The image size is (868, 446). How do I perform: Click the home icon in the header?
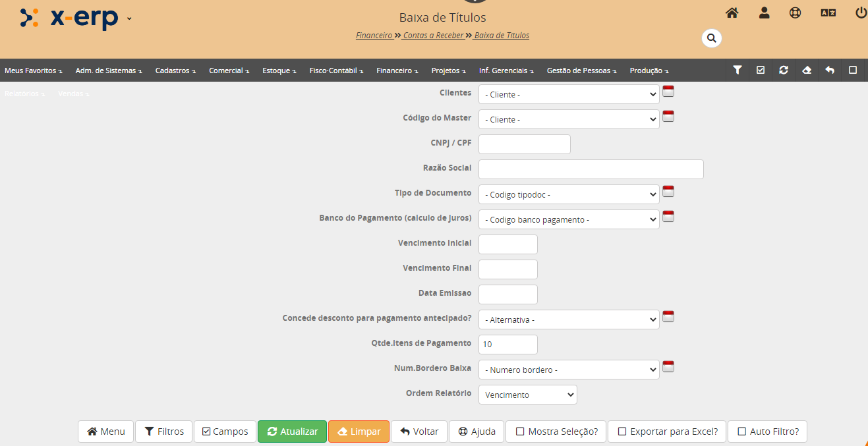pyautogui.click(x=732, y=13)
